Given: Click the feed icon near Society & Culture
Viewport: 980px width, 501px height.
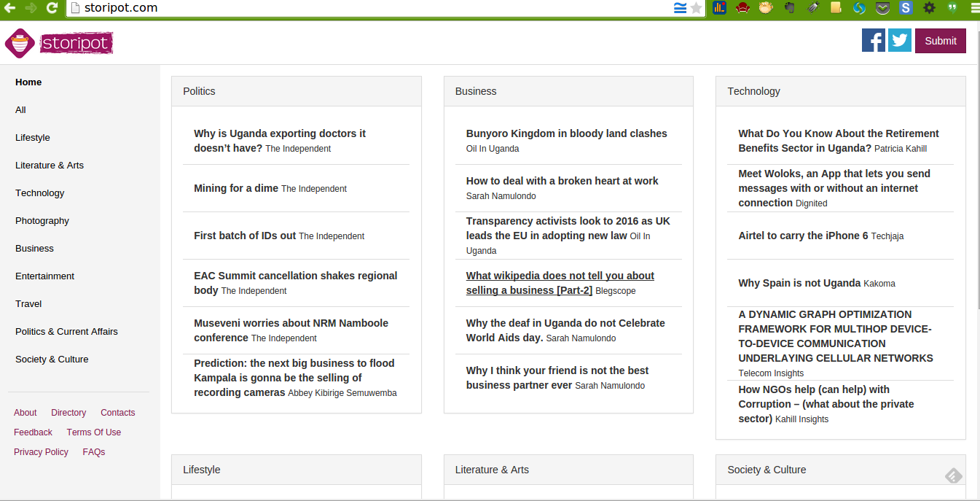Looking at the screenshot, I should [x=954, y=476].
